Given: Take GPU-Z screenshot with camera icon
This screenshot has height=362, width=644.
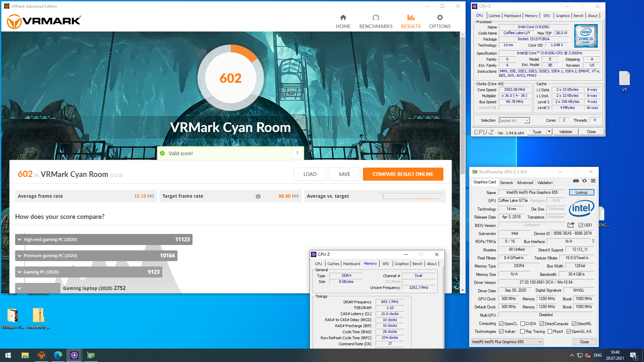Looking at the screenshot, I should (x=576, y=181).
